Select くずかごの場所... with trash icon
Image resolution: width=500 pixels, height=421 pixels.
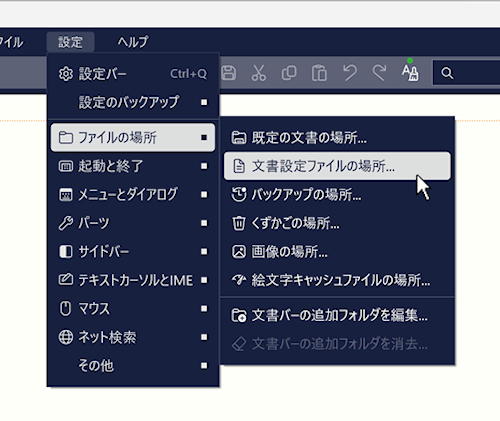tap(337, 223)
